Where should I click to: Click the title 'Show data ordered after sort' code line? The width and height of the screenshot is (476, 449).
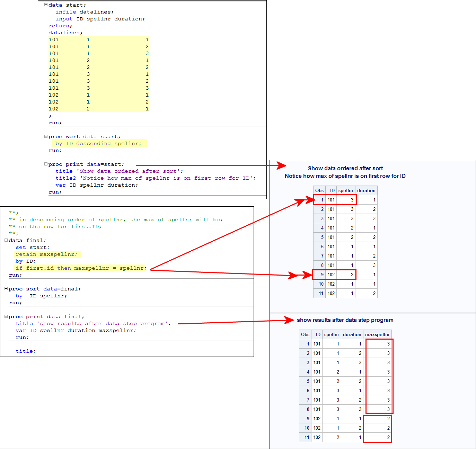pos(119,171)
